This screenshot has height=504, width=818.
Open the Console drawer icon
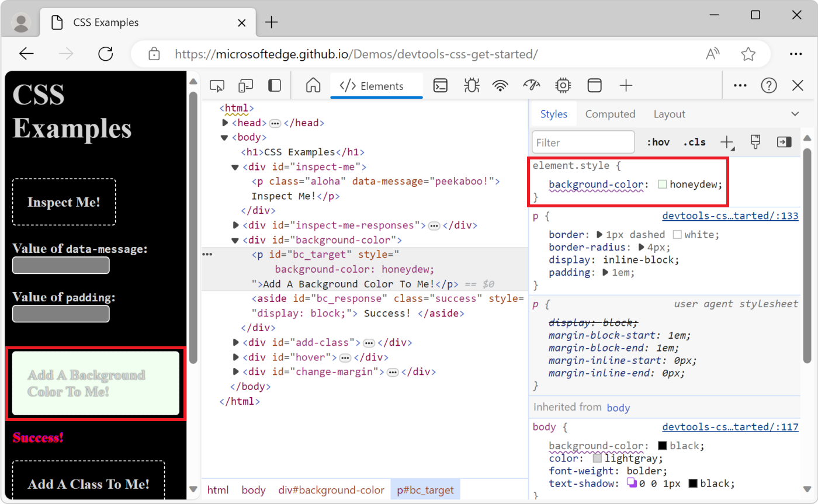[x=440, y=85]
